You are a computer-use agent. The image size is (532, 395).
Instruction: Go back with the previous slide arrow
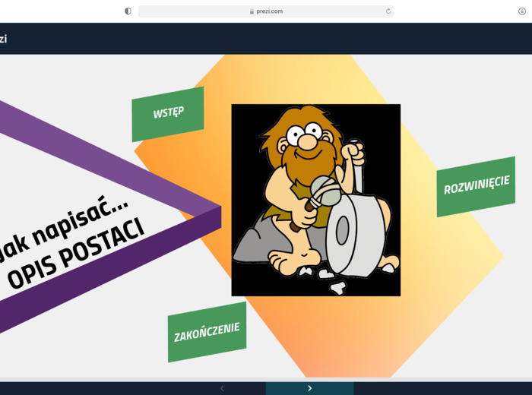222,388
